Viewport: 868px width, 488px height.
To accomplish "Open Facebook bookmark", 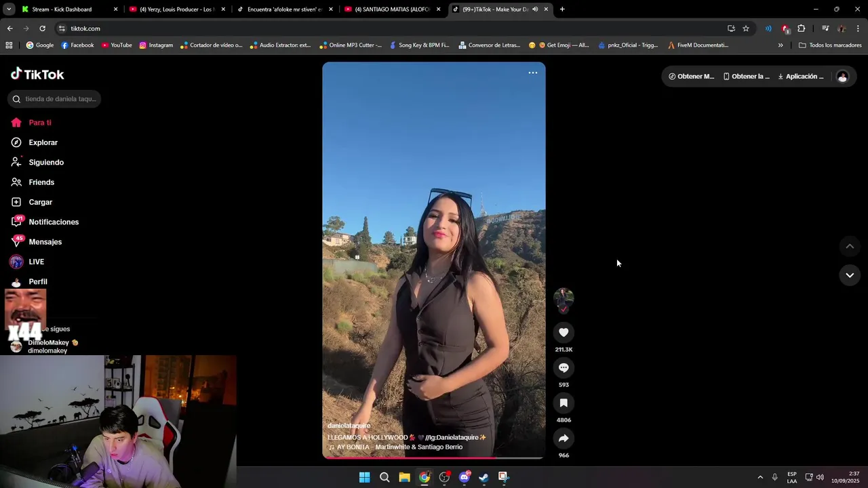I will pyautogui.click(x=77, y=45).
